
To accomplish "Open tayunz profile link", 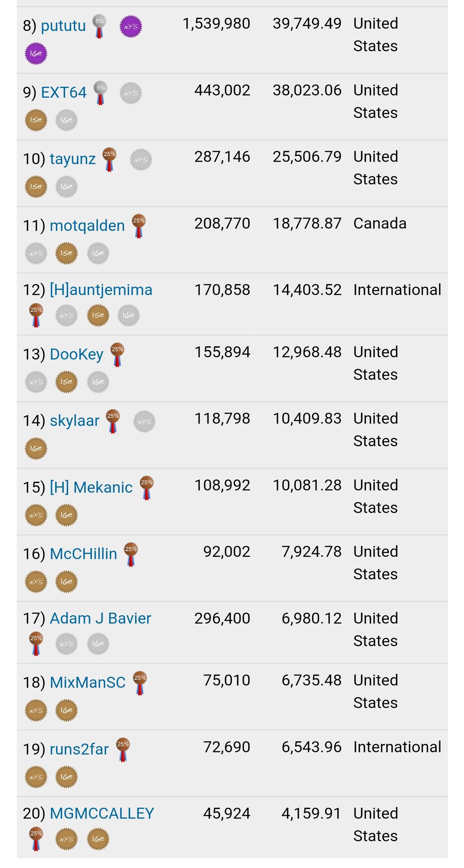I will [x=72, y=159].
